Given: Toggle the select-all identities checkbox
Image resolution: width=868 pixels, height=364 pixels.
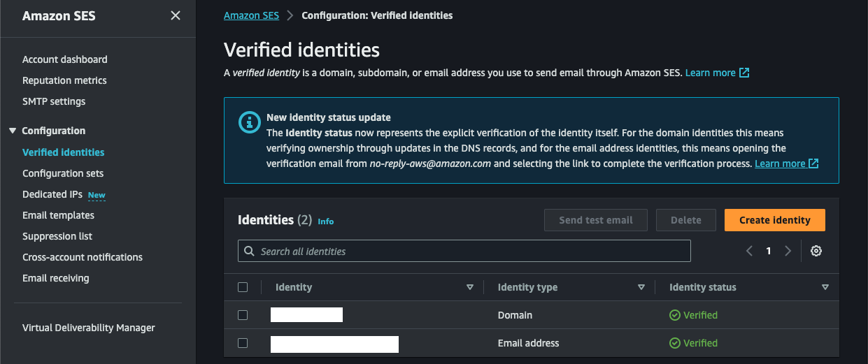Looking at the screenshot, I should coord(243,287).
